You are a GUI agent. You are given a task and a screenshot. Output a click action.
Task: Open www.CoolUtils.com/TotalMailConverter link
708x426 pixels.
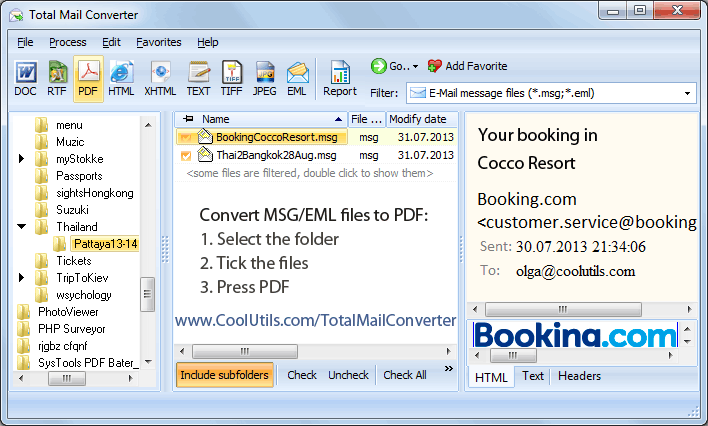click(x=315, y=320)
